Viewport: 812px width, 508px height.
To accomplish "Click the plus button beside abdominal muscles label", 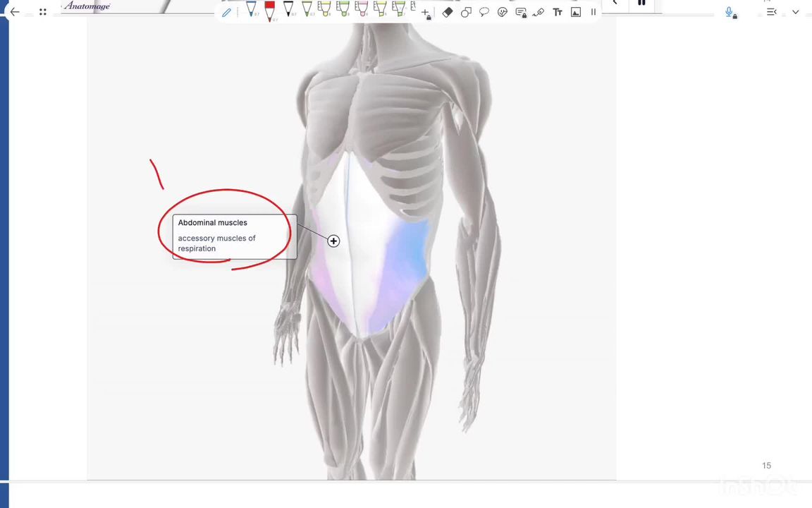I will pyautogui.click(x=333, y=241).
